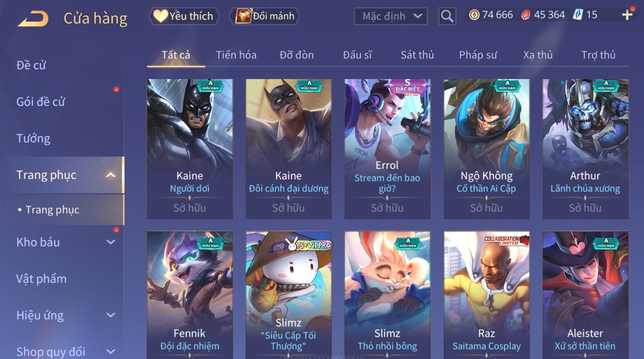Image resolution: width=644 pixels, height=359 pixels.
Task: Tap the plus icon to add currency
Action: pyautogui.click(x=627, y=15)
